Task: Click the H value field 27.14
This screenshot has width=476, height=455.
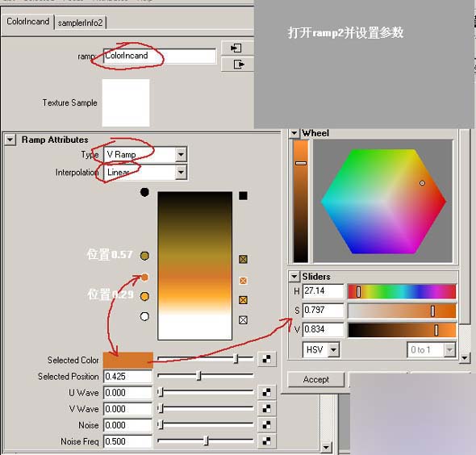Action: [324, 291]
